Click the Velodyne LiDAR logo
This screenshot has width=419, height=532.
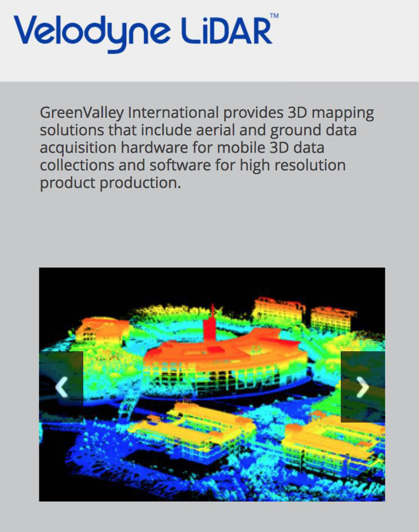point(146,33)
